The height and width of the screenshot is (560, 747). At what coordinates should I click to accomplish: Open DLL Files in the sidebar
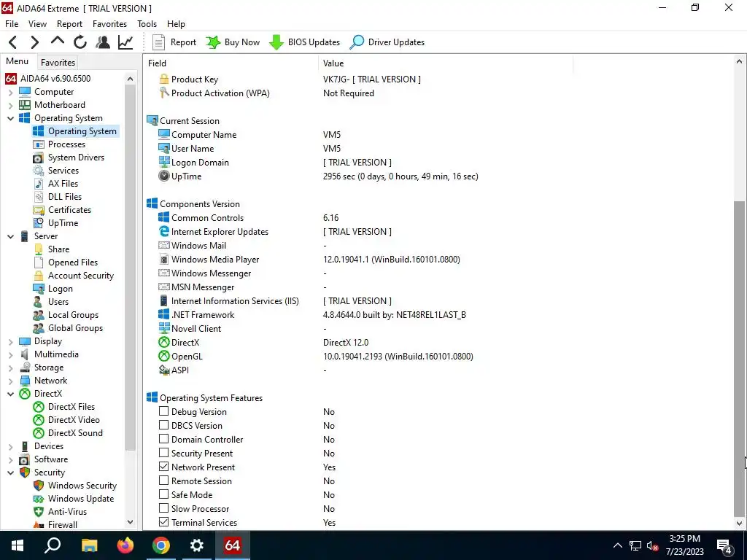(x=65, y=197)
